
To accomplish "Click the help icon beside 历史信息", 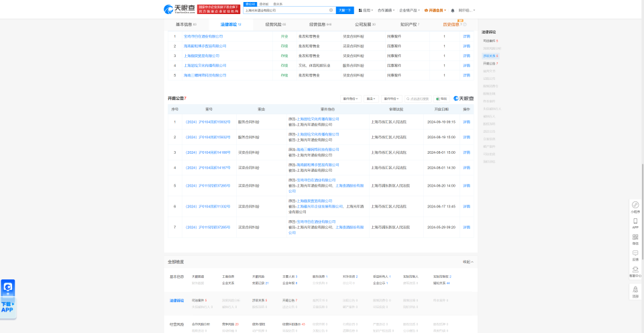I will (x=465, y=25).
